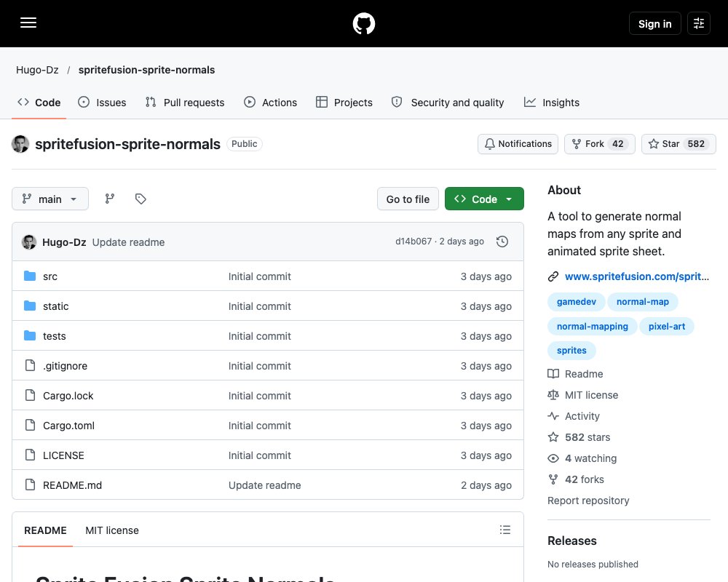Screen dimensions: 728x582
Task: Open commit d14b067 hash link
Action: coord(414,242)
